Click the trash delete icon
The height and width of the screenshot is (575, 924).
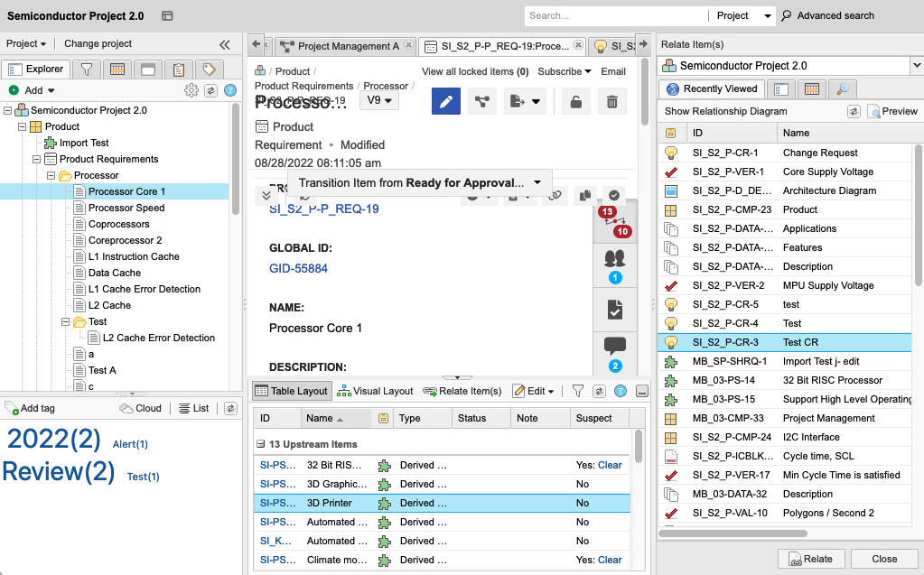(612, 101)
